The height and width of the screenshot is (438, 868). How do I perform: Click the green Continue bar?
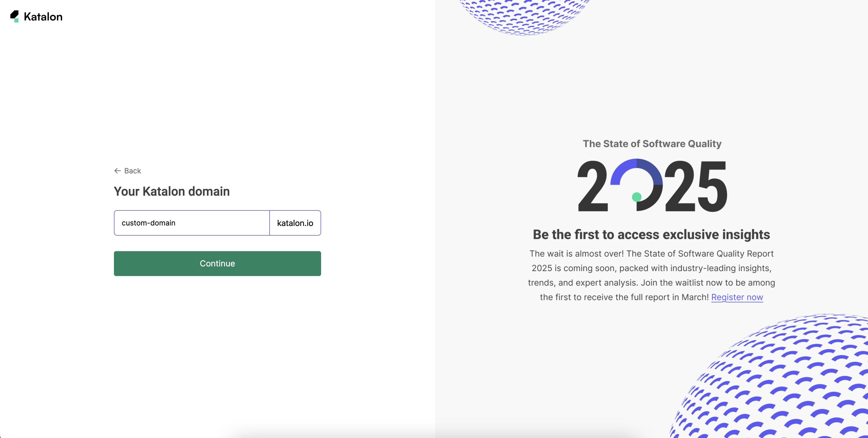point(217,263)
